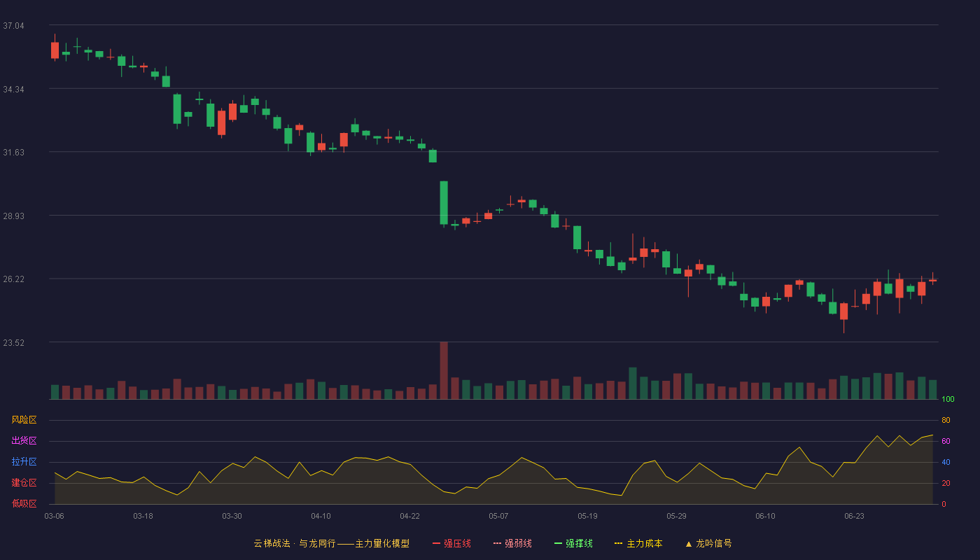Click the 20 indicator scale label
980x560 pixels.
tap(946, 483)
